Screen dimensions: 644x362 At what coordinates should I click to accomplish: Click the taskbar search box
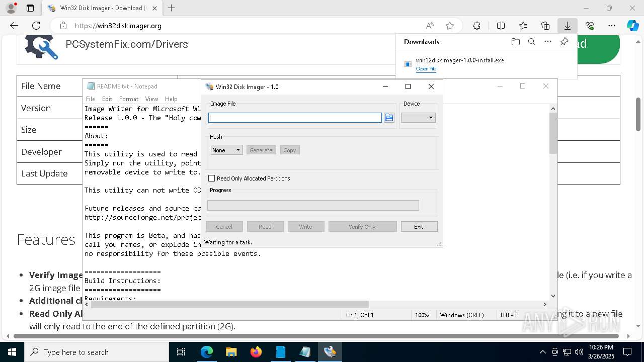(97, 352)
